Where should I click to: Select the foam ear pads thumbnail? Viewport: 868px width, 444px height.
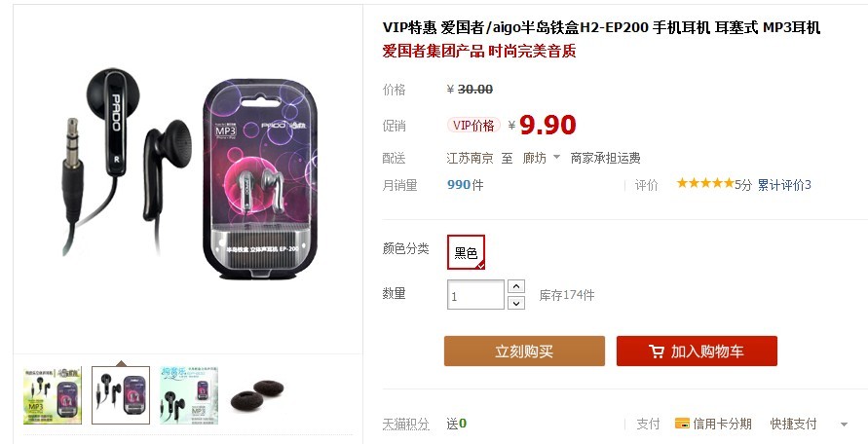pos(257,395)
